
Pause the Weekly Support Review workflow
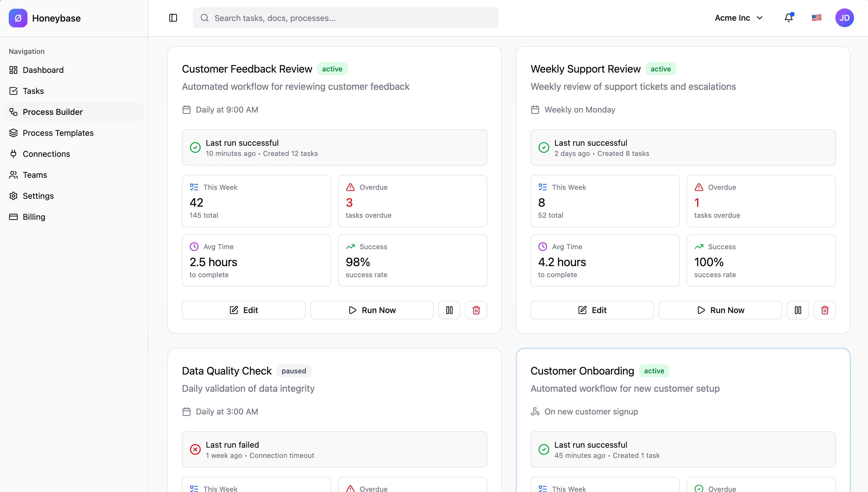click(x=798, y=310)
